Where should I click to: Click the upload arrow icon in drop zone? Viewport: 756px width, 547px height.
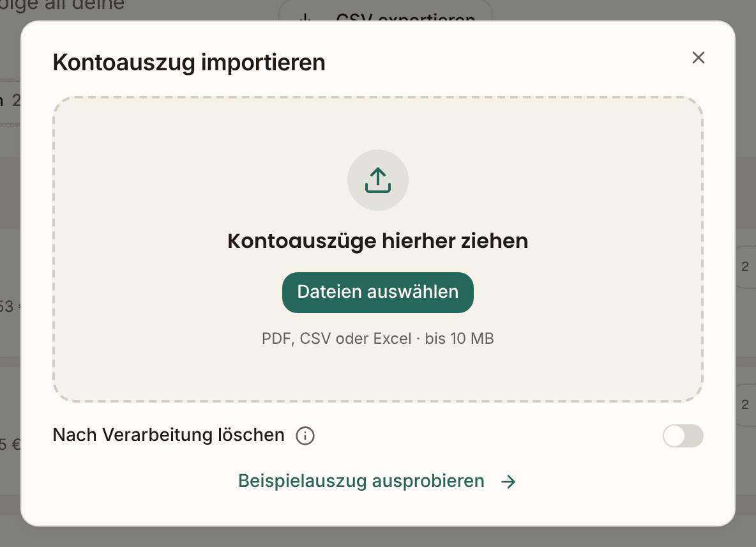378,180
